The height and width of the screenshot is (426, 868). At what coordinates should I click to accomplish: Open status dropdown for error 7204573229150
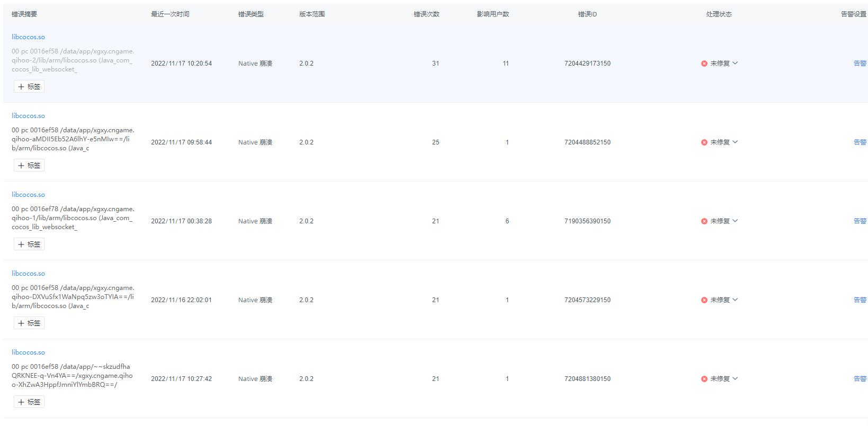[x=735, y=300]
